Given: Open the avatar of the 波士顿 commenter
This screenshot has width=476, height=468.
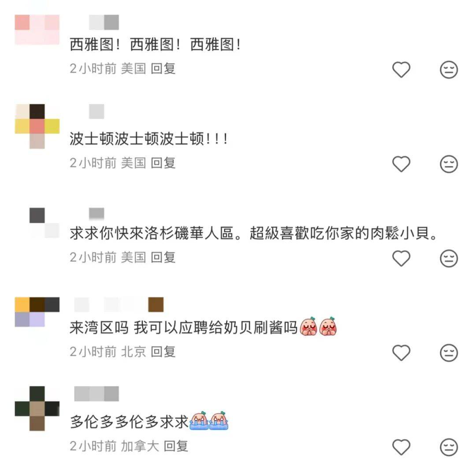Looking at the screenshot, I should coord(37,126).
